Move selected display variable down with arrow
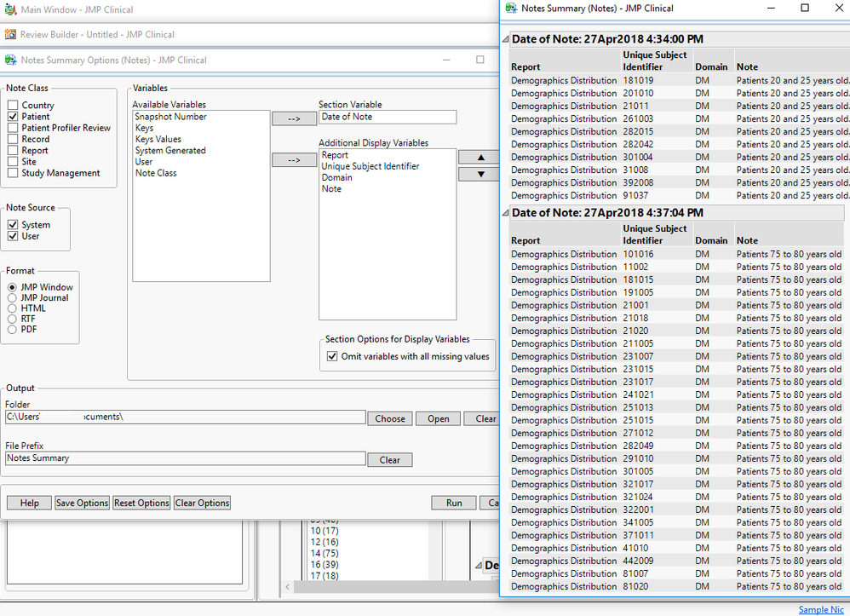 (x=480, y=174)
